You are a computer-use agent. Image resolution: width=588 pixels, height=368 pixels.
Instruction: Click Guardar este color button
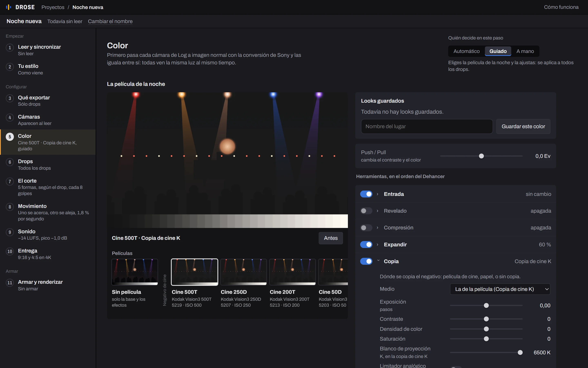[x=523, y=126]
